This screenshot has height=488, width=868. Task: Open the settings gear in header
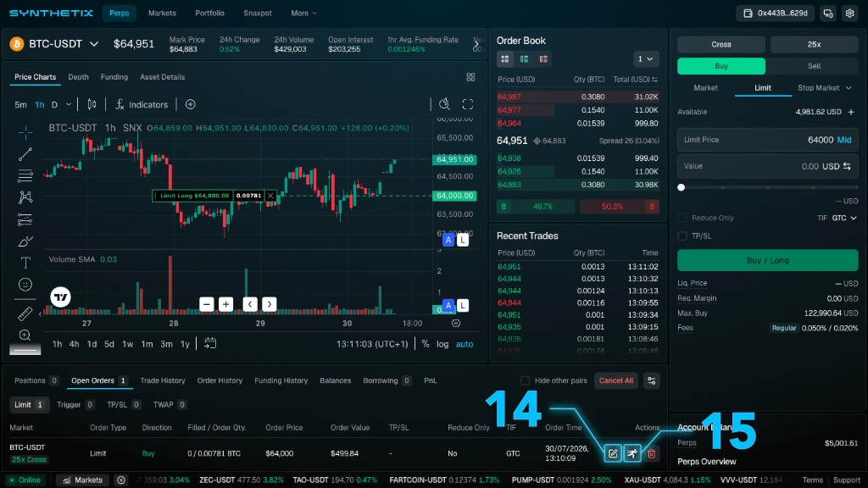849,14
